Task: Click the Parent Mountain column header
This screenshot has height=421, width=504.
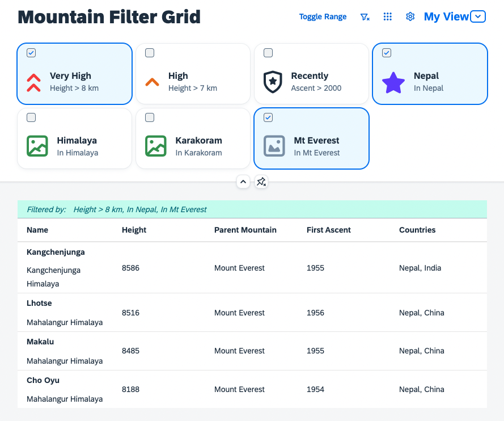Action: pyautogui.click(x=245, y=230)
